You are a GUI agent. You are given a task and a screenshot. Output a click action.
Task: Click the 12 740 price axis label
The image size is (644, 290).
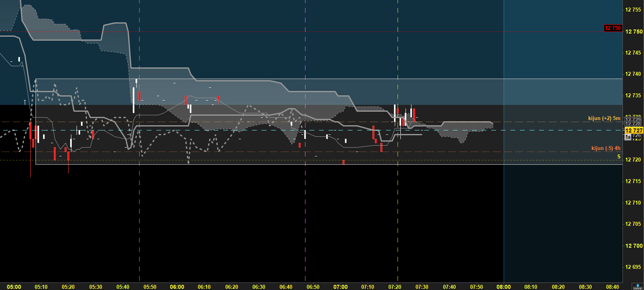634,74
